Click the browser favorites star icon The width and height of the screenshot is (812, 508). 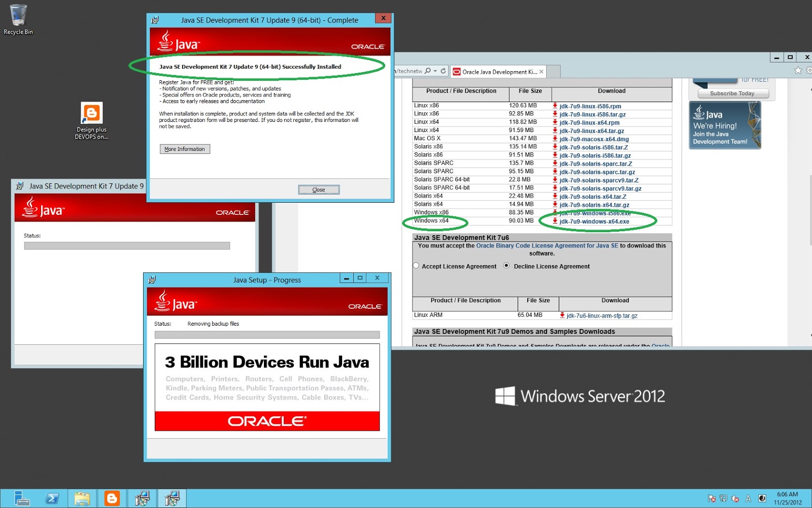[x=798, y=71]
